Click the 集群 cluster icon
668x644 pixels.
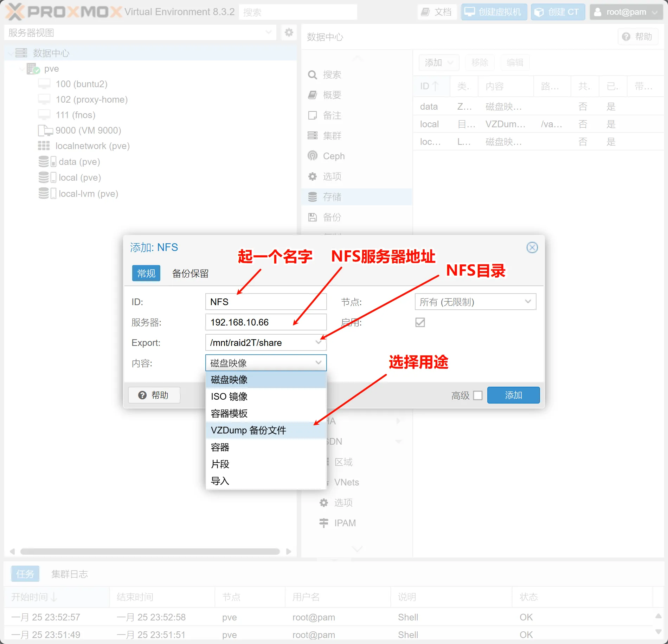click(312, 136)
